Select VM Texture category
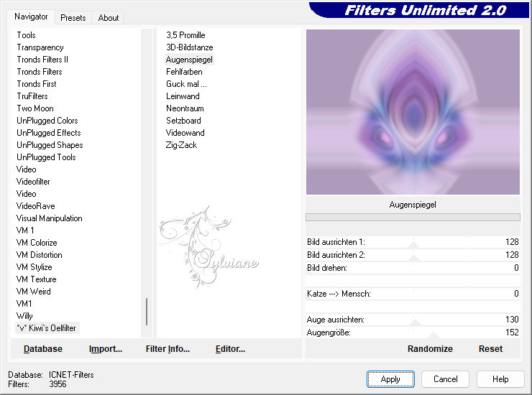Screen dimensions: 532x395 [36, 279]
